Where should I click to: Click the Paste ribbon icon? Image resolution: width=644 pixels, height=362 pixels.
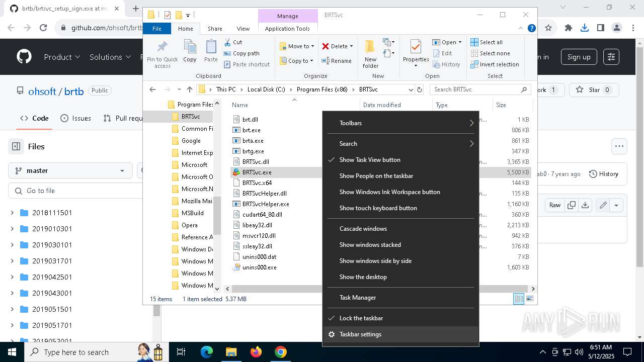[x=211, y=51]
